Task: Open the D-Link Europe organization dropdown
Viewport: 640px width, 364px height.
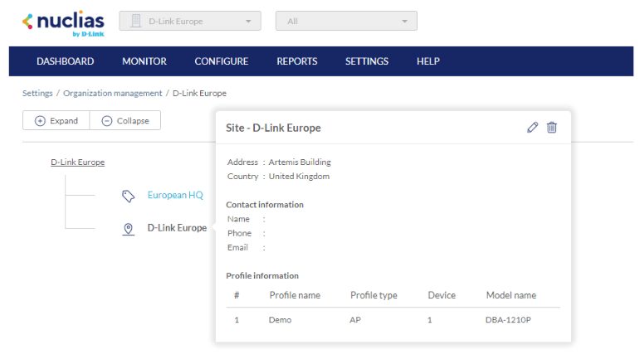Action: point(190,21)
